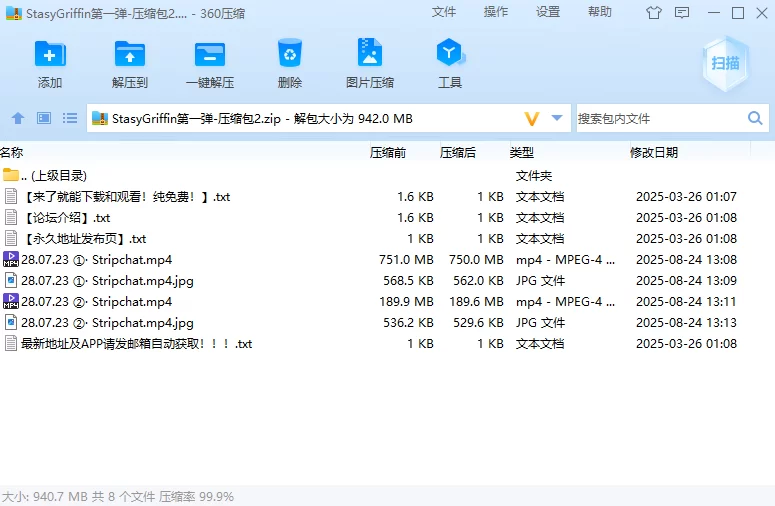The image size is (775, 506).
Task: Open the 工具 (Tools) icon
Action: [x=450, y=52]
